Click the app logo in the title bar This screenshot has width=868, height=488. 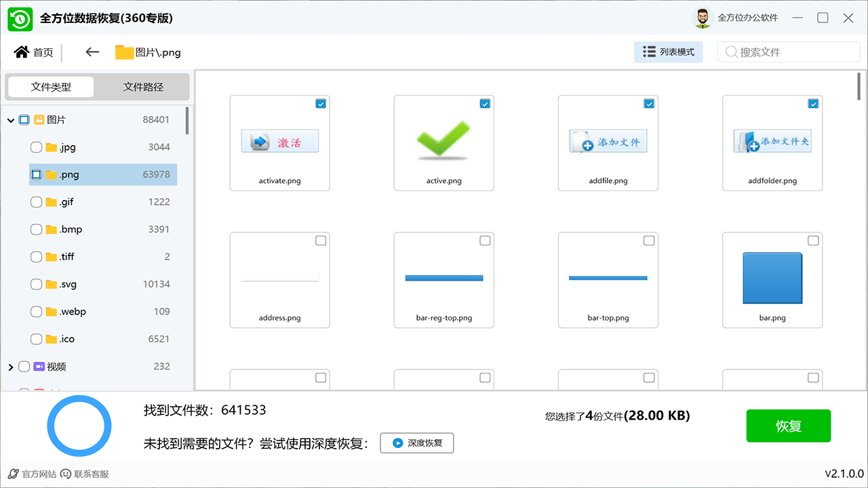(20, 18)
